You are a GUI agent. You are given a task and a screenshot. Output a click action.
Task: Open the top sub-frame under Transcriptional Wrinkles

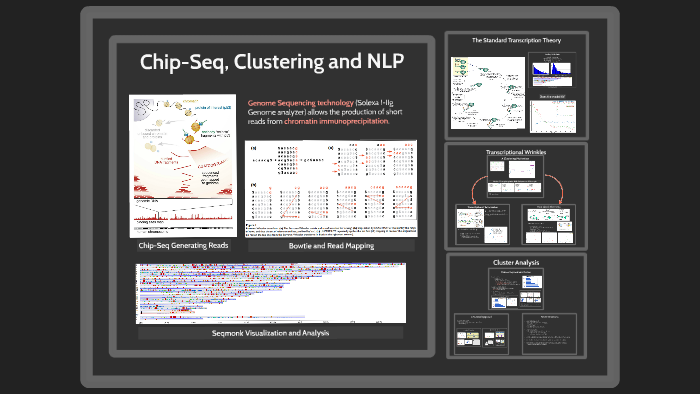(516, 177)
